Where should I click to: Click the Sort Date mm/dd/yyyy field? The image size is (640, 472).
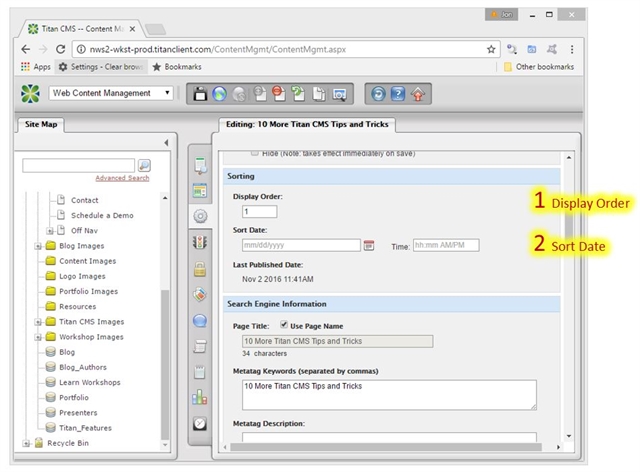(301, 245)
